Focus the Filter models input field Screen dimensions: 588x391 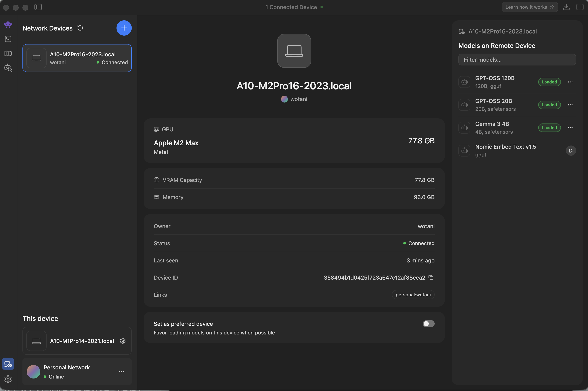(517, 60)
